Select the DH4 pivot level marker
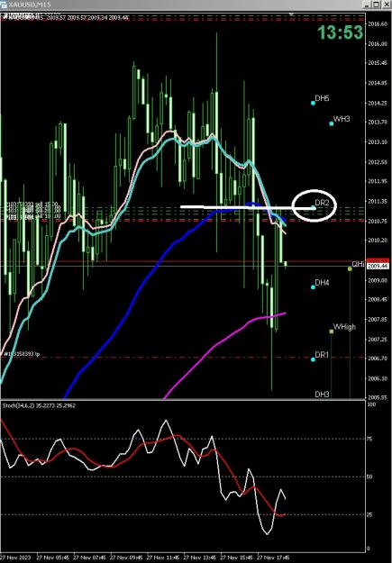Image resolution: width=392 pixels, height=563 pixels. point(313,286)
